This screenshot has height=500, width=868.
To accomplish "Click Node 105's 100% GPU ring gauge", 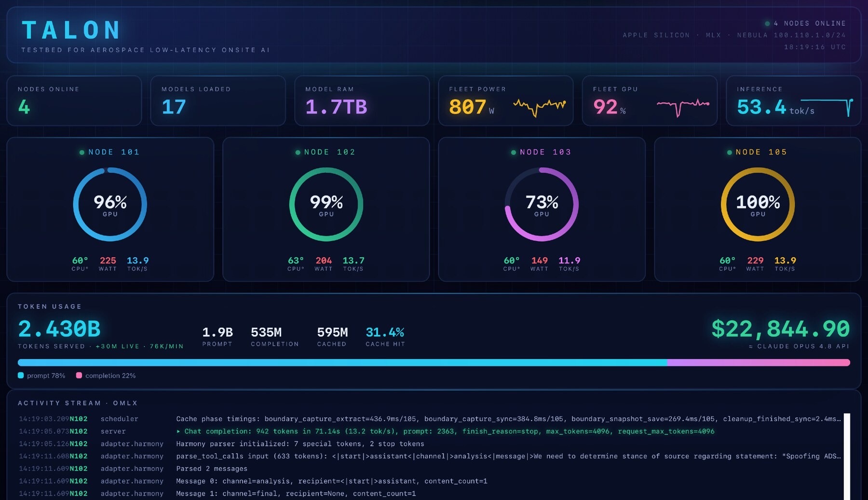I will (x=758, y=205).
